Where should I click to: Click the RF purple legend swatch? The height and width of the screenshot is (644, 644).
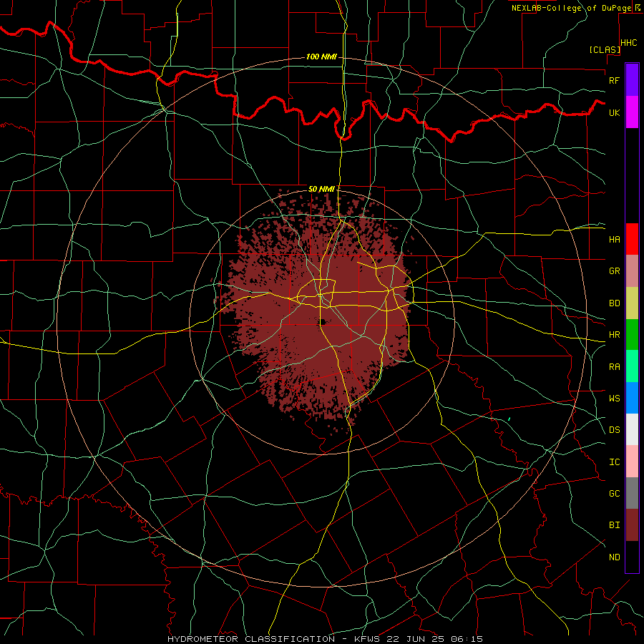(x=632, y=80)
